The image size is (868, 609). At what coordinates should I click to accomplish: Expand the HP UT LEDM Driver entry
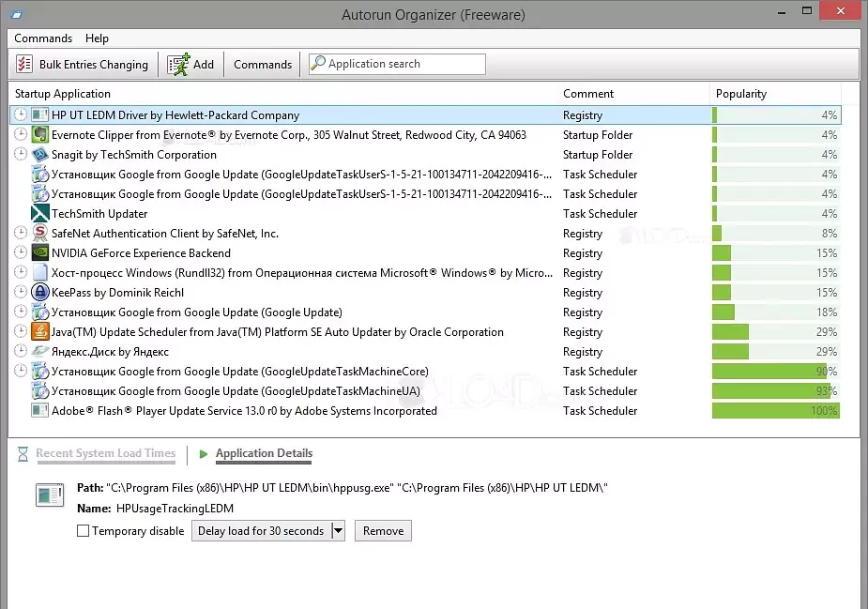click(19, 114)
